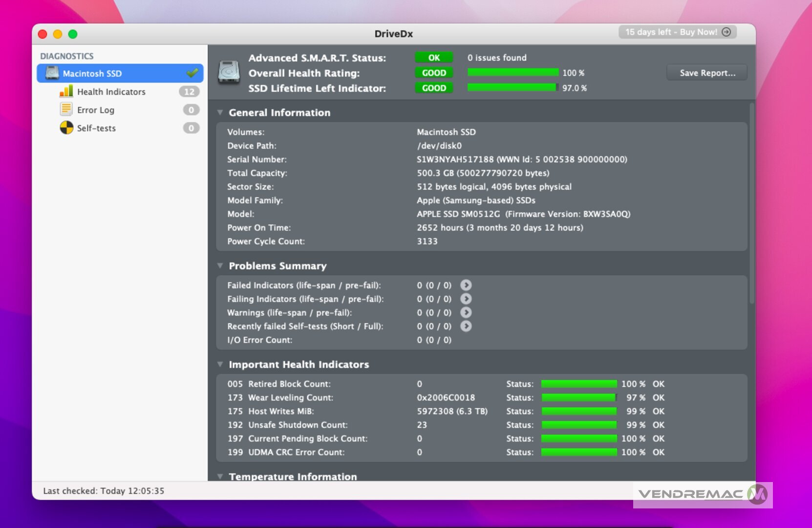Collapse the Problems Summary section
The height and width of the screenshot is (528, 812).
220,266
